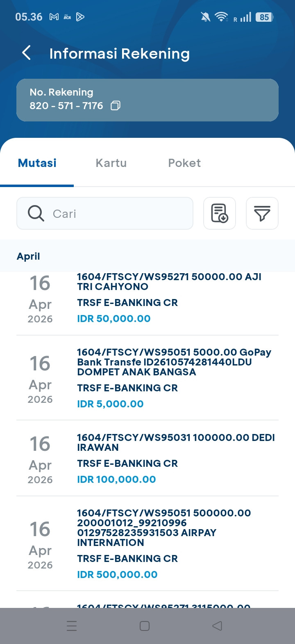Switch to the Poket tab
This screenshot has width=295, height=644.
point(184,163)
